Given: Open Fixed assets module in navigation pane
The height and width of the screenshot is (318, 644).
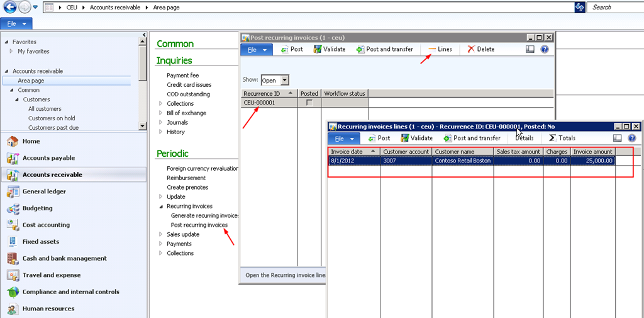Looking at the screenshot, I should [41, 241].
